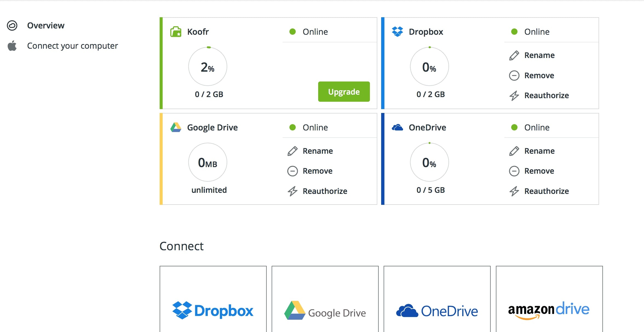Click the Connect section heading
Screen dimensions: 644x332
[182, 246]
